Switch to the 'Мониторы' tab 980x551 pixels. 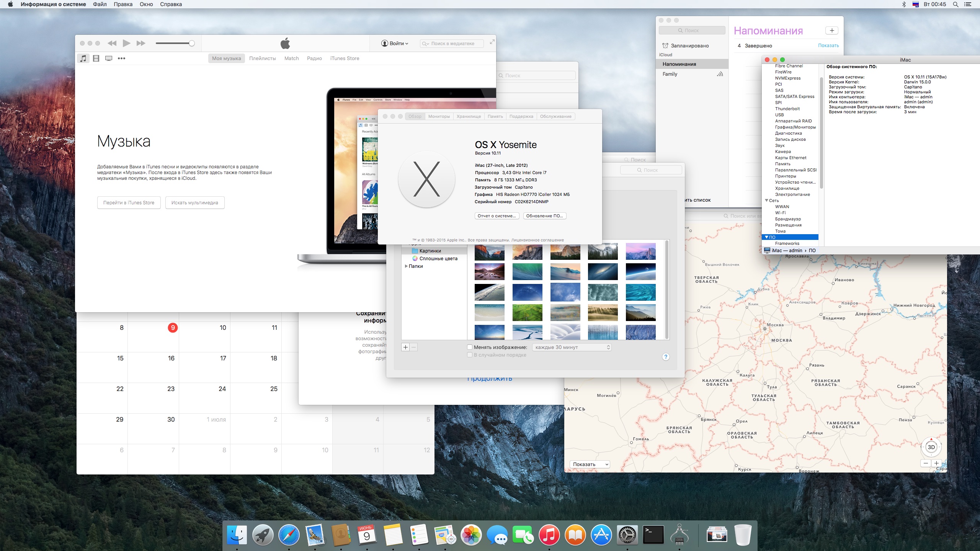439,116
